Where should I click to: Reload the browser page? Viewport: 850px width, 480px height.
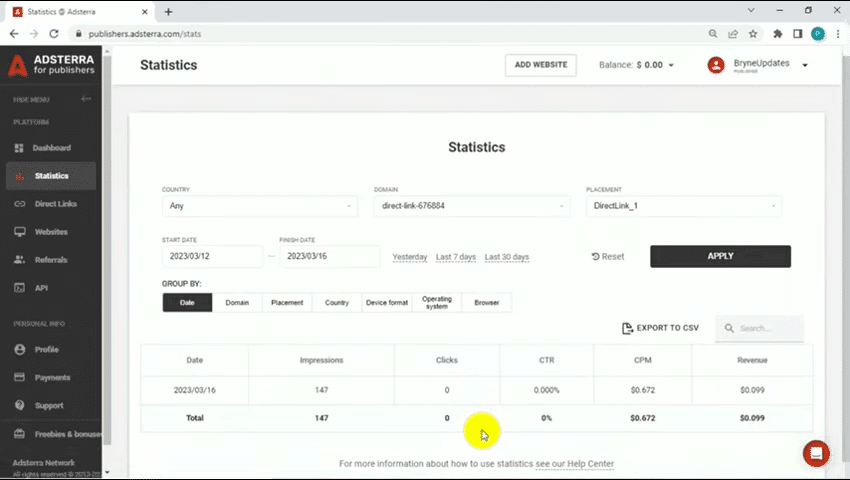54,34
